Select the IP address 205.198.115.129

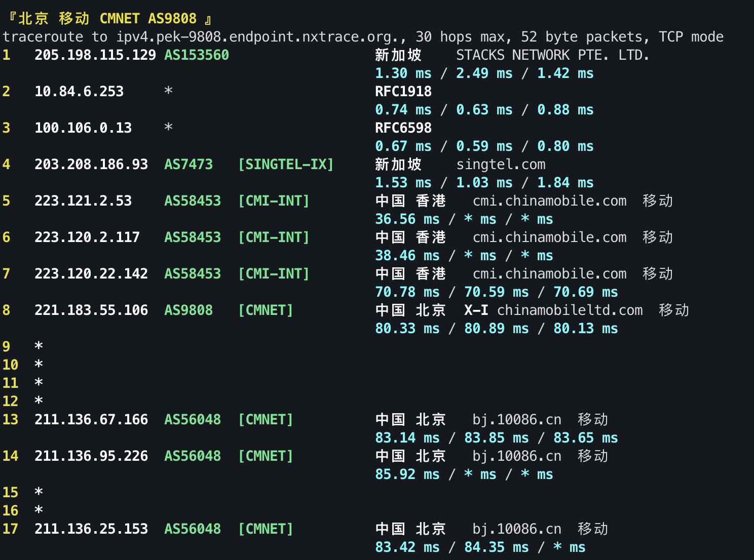tap(94, 55)
